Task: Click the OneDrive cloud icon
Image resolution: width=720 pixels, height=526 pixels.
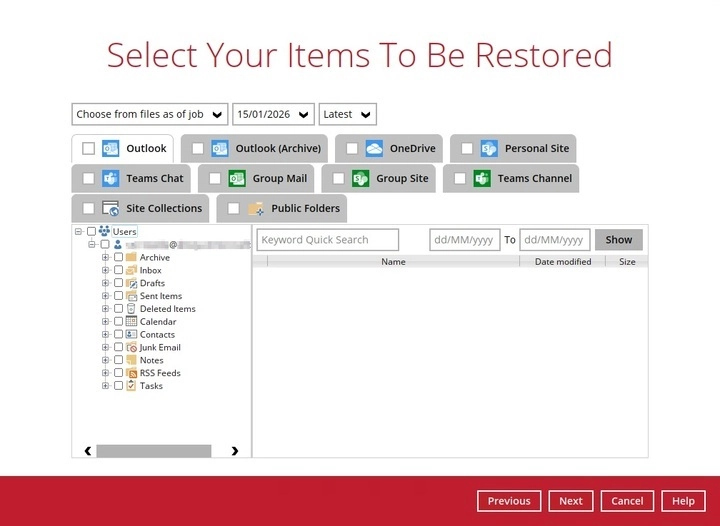Action: pos(374,149)
